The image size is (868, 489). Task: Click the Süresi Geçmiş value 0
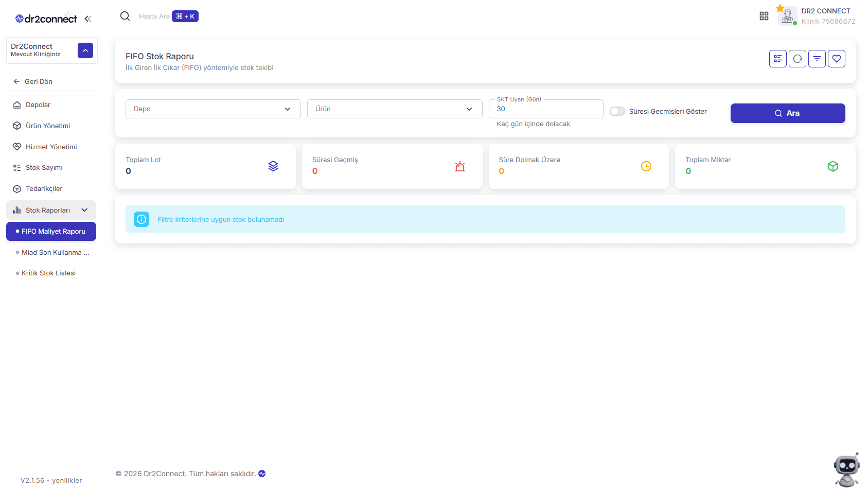315,171
